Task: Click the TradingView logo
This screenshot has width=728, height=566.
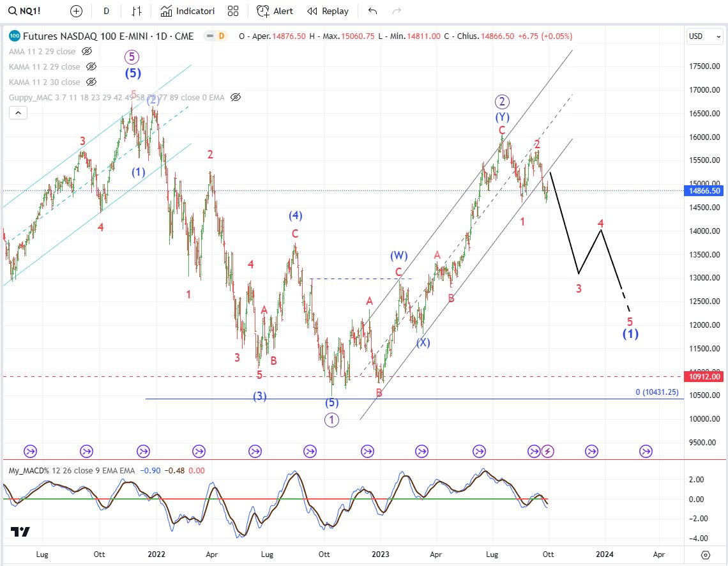Action: [20, 532]
